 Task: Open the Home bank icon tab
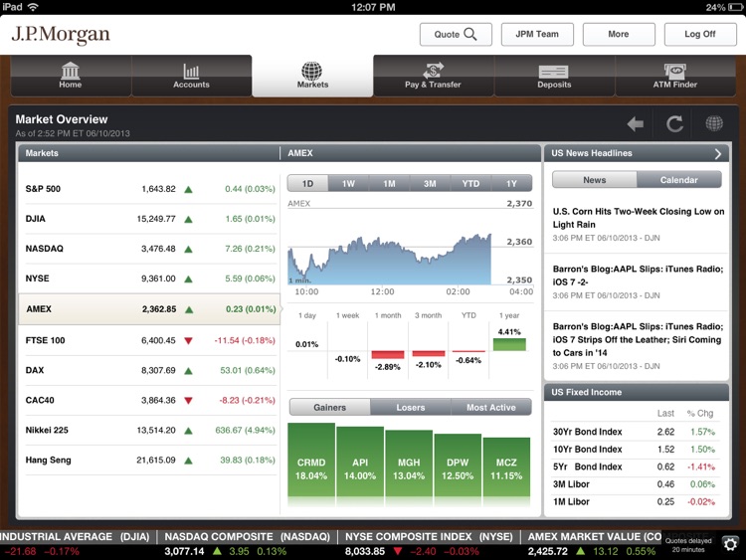click(71, 76)
